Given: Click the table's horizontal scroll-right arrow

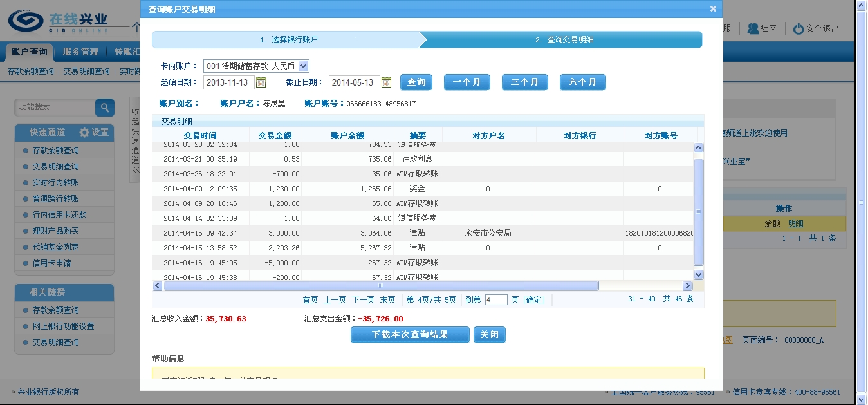Looking at the screenshot, I should pos(687,286).
